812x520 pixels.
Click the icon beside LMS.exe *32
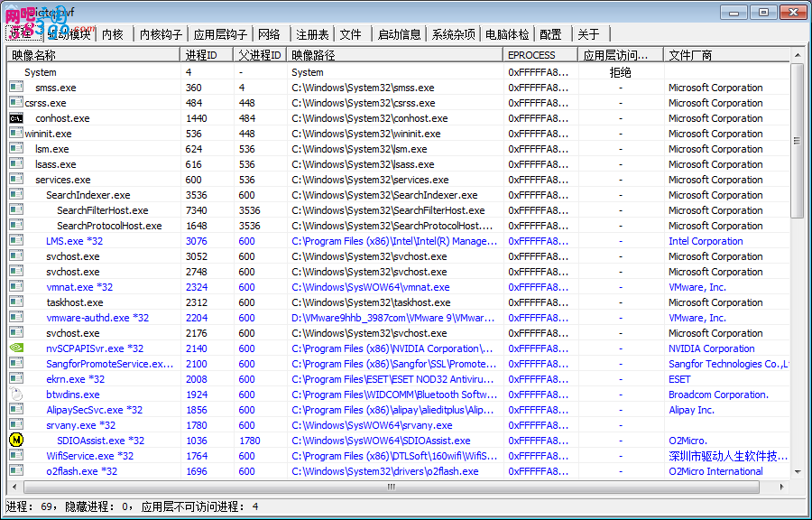[16, 241]
